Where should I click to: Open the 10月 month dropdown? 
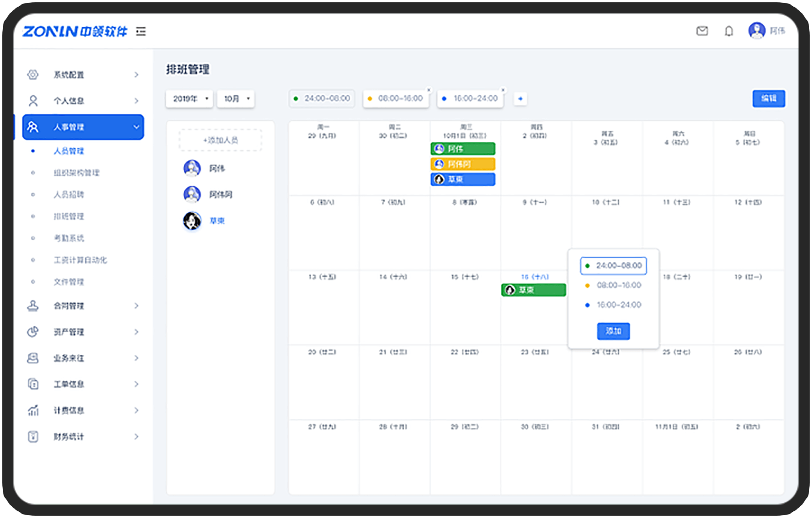[x=236, y=99]
